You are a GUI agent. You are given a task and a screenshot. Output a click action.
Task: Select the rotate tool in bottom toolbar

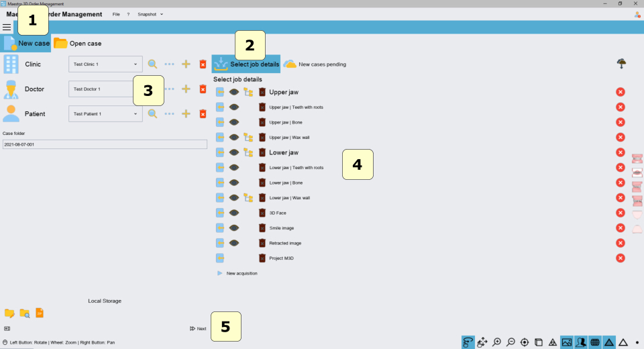[468, 342]
